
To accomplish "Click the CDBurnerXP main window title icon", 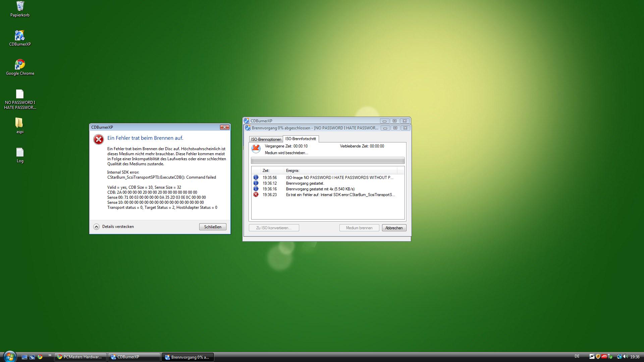I will 247,121.
